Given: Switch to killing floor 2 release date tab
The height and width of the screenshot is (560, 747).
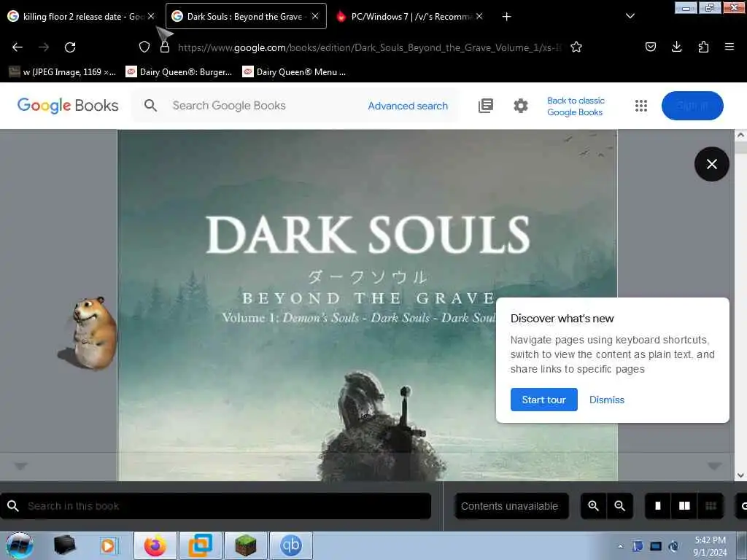Looking at the screenshot, I should click(80, 16).
